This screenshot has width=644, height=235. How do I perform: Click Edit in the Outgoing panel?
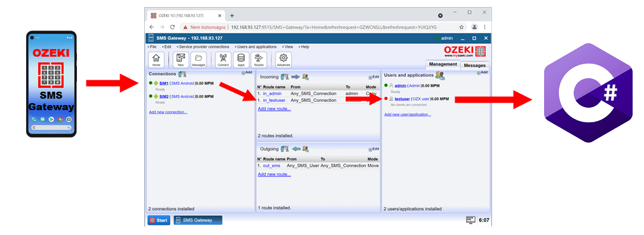pyautogui.click(x=374, y=149)
